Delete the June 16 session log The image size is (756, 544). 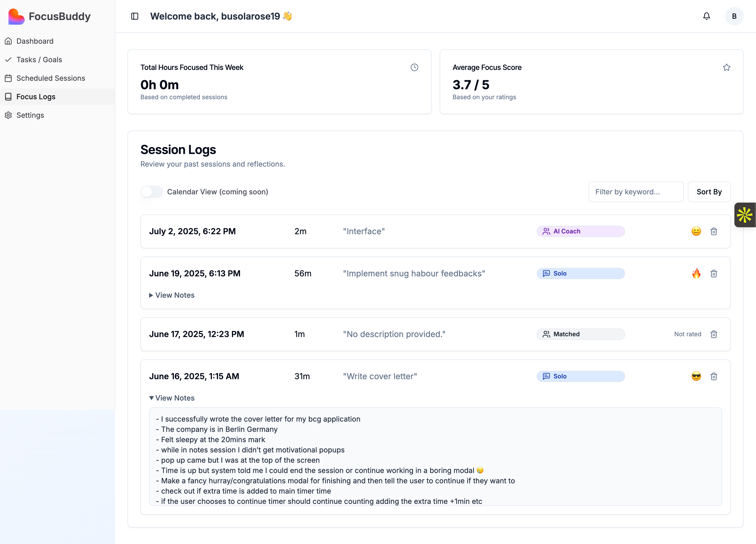(714, 376)
